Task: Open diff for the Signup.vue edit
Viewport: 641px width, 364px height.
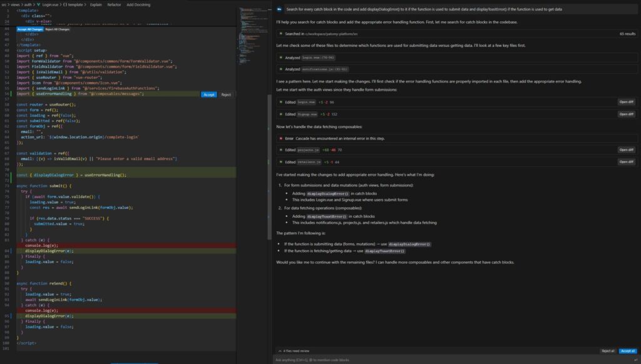Action: 626,114
